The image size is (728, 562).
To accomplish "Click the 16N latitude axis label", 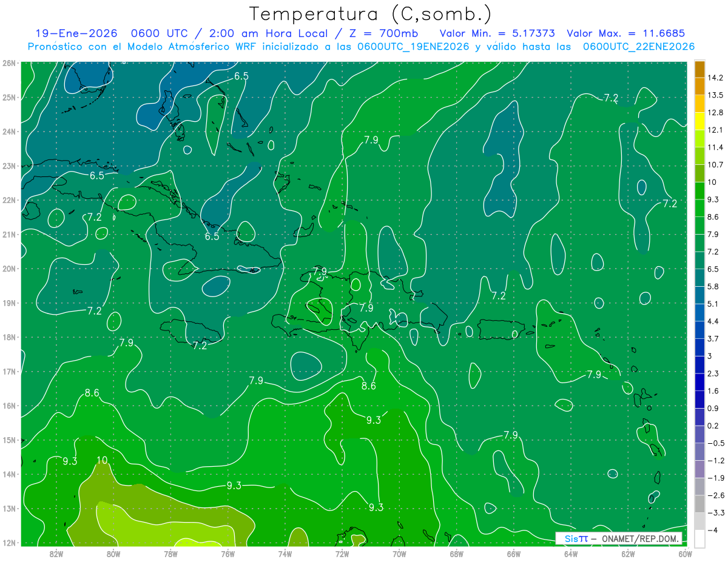I will pos(8,406).
